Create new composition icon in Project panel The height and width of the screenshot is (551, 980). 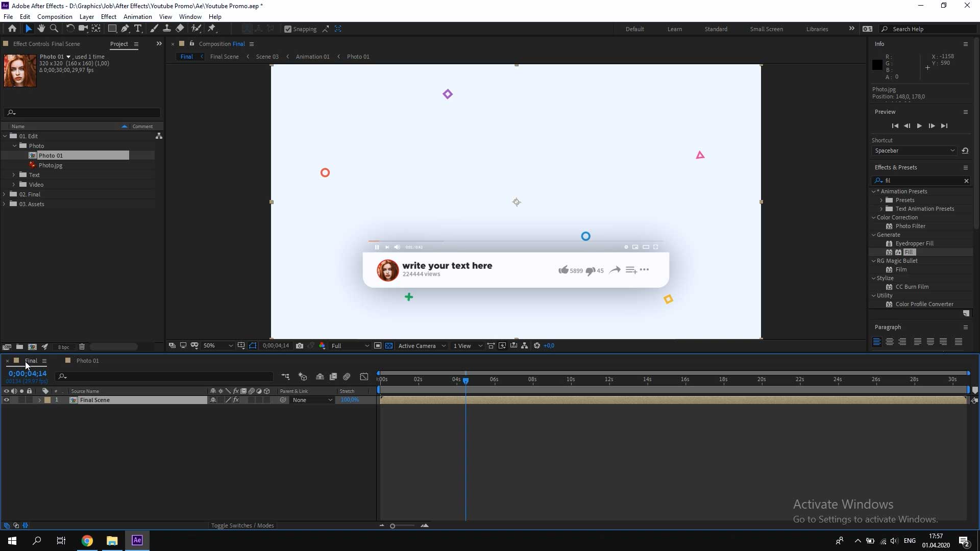tap(32, 347)
